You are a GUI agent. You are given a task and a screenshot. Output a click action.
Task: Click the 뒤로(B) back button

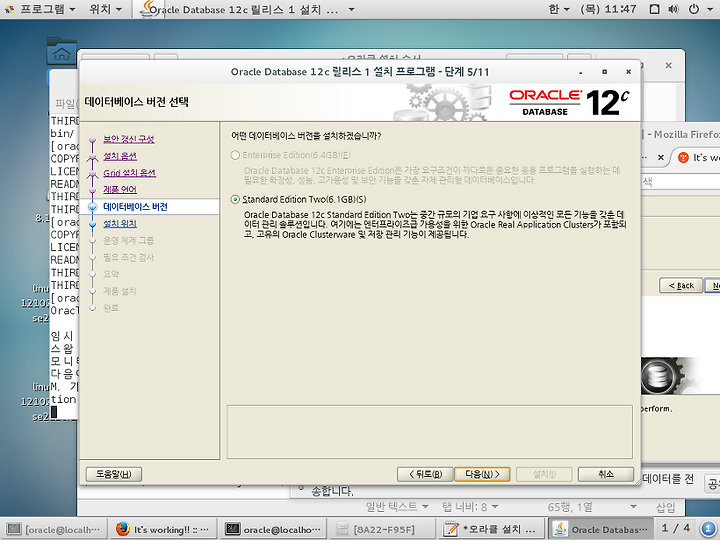point(425,474)
